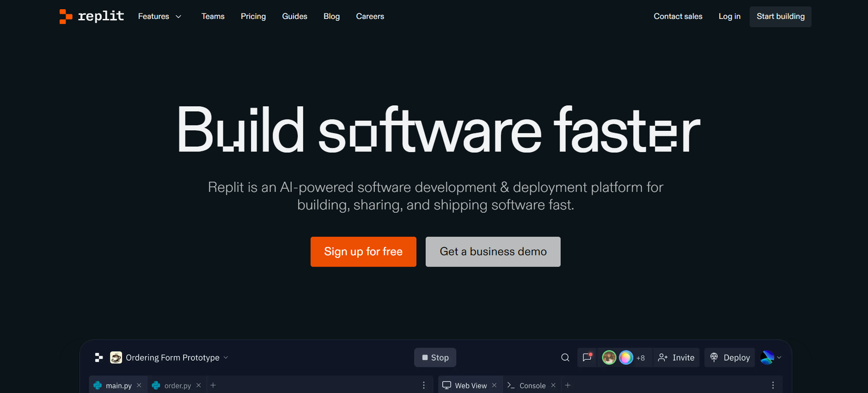Viewport: 868px width, 393px height.
Task: Click the coffee cup project icon
Action: click(116, 357)
